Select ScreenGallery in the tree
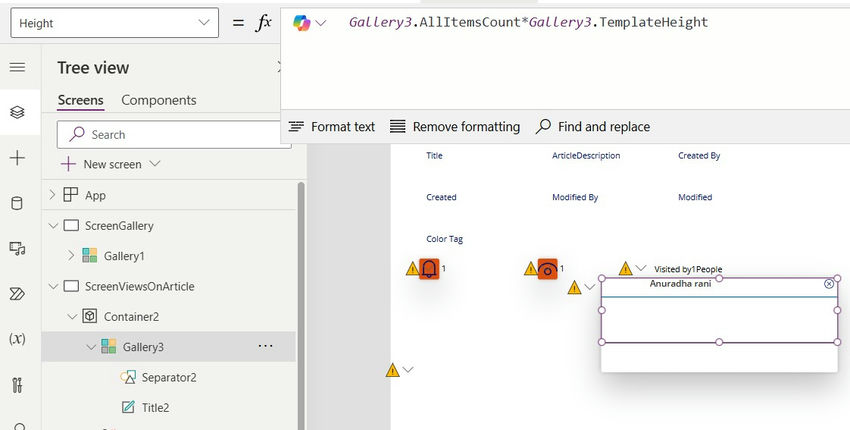This screenshot has width=850, height=430. [x=119, y=226]
